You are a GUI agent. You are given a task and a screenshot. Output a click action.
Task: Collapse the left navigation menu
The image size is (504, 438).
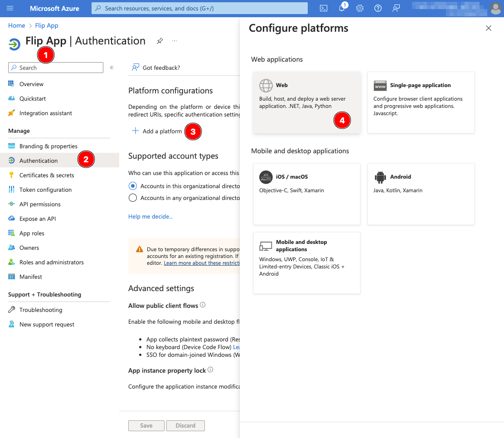tap(112, 68)
